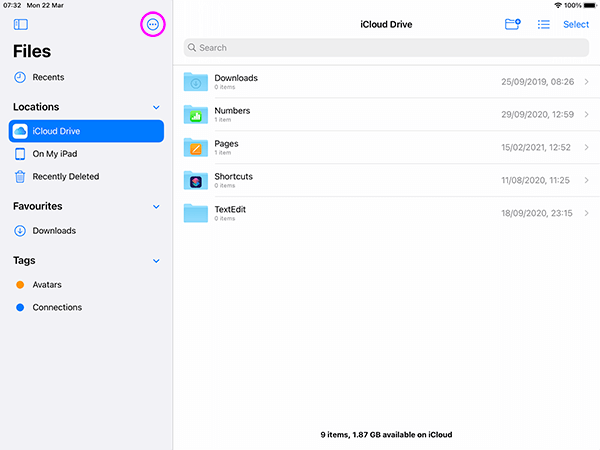
Task: Click the Search field
Action: click(385, 48)
